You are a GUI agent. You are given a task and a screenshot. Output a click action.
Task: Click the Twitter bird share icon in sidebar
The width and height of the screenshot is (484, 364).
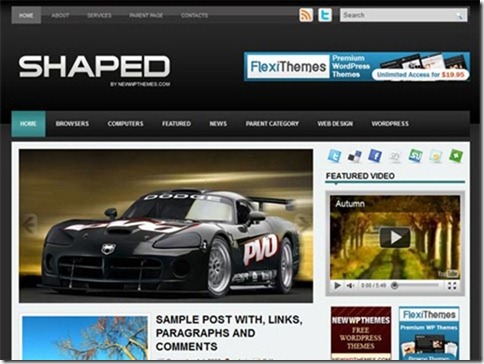(x=334, y=156)
